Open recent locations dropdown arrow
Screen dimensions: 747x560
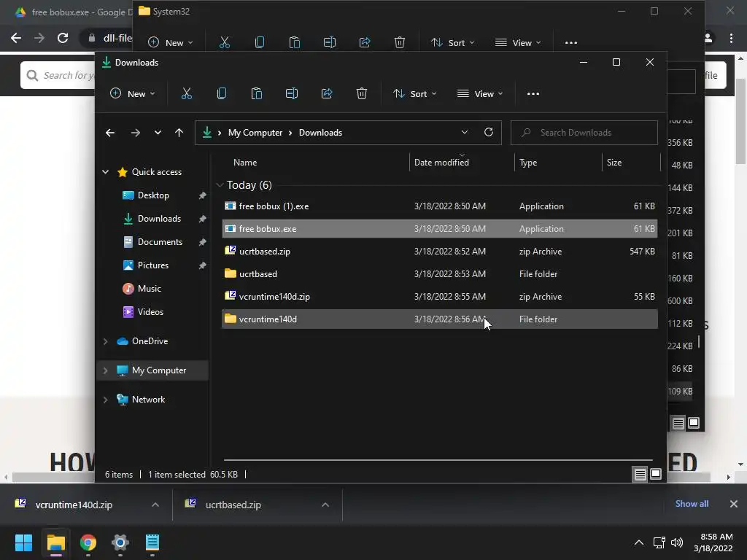point(158,133)
